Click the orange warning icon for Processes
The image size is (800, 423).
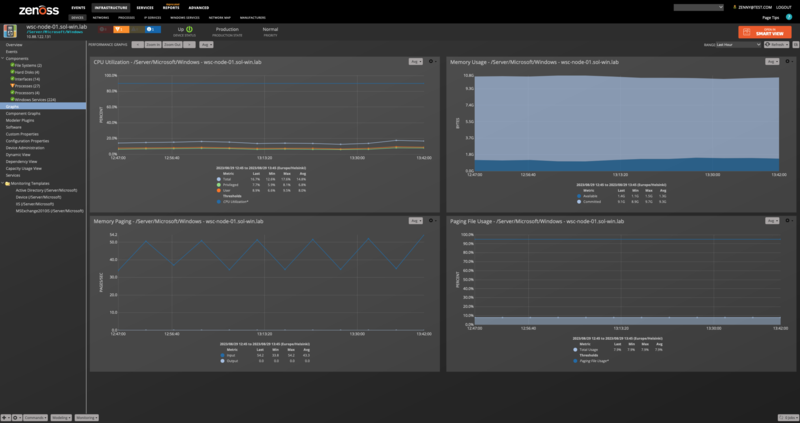click(x=12, y=86)
